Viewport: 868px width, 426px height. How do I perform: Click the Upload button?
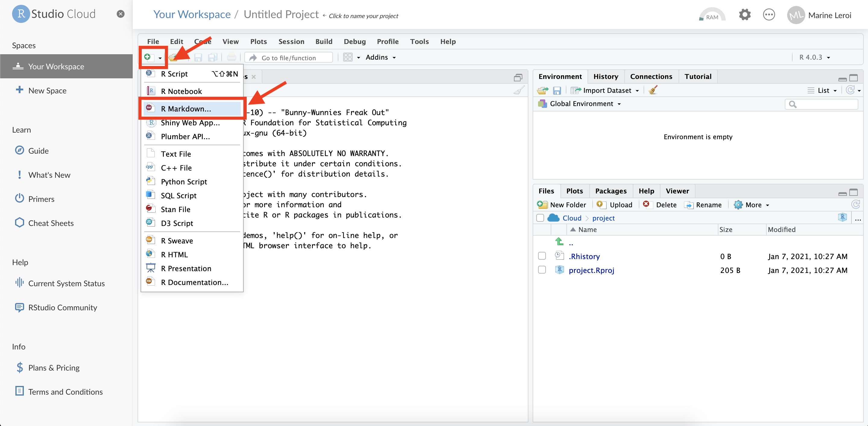click(614, 205)
